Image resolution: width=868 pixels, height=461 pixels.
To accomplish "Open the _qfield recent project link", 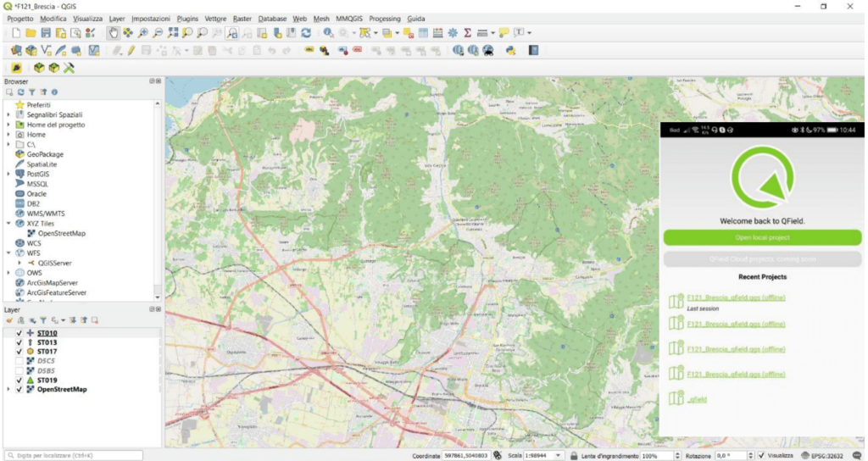I will [x=697, y=400].
